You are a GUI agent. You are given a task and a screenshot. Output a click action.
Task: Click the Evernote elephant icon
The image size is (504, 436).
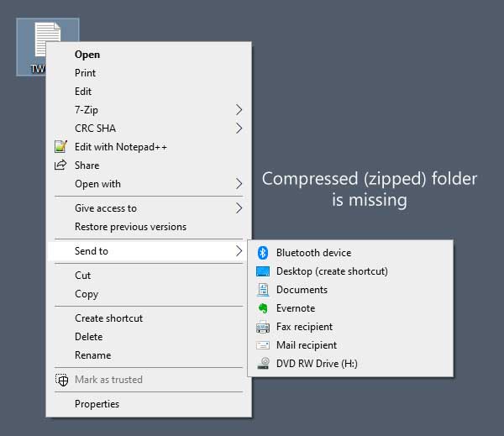click(262, 308)
